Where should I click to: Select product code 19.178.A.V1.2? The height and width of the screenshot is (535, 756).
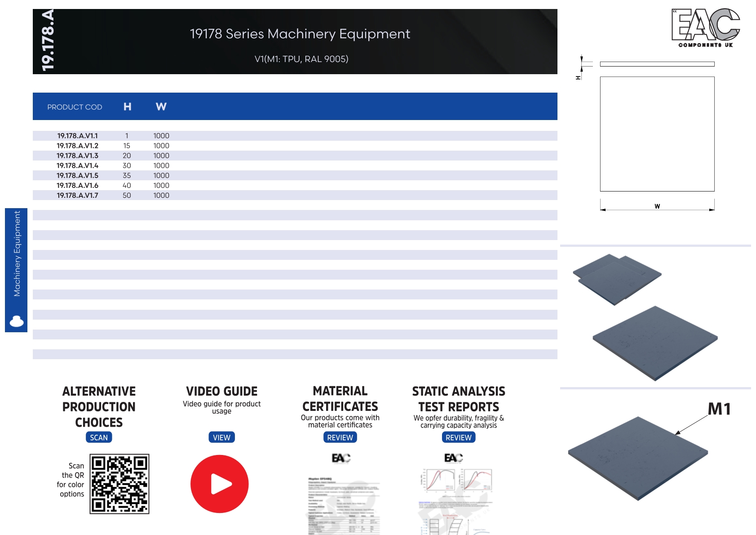[77, 146]
